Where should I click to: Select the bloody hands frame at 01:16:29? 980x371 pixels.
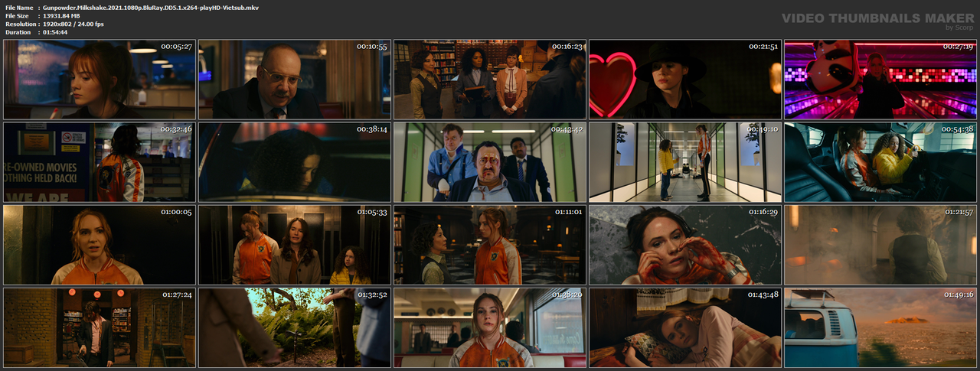[684, 245]
